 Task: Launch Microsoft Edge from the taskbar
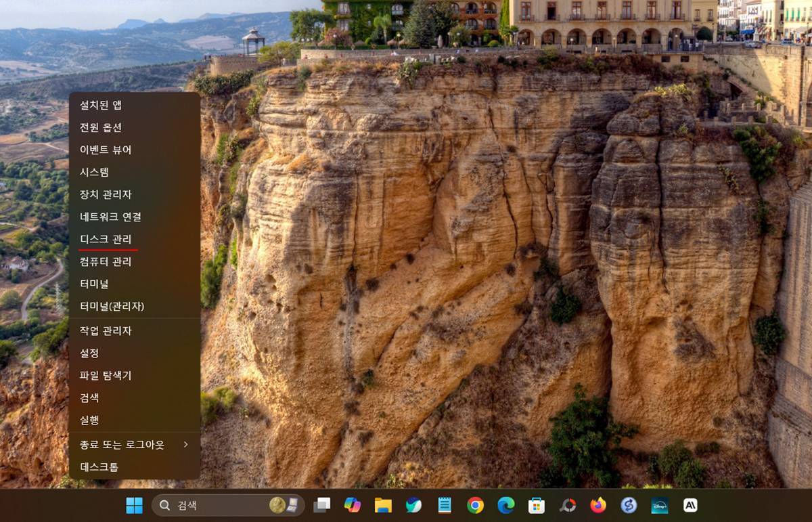click(x=506, y=505)
